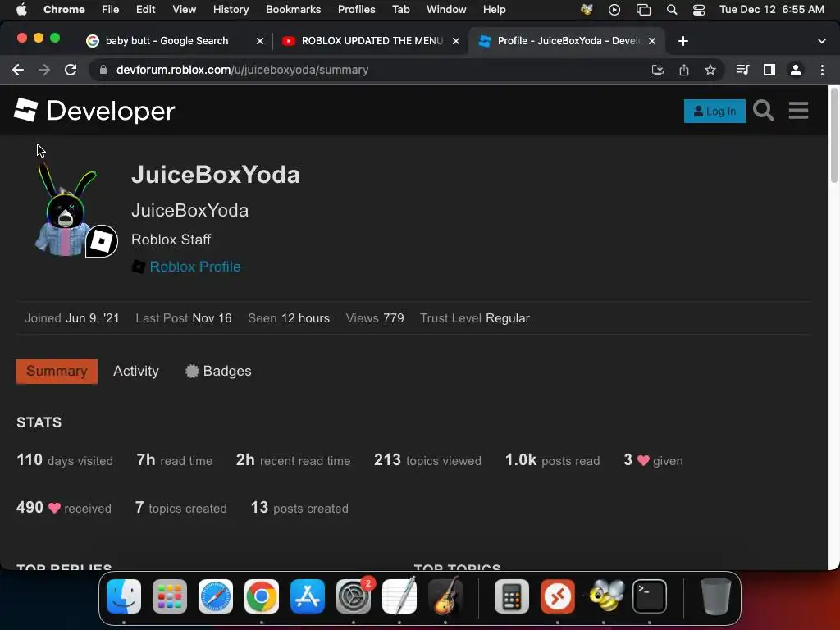Open a new tab with plus icon

[x=683, y=41]
